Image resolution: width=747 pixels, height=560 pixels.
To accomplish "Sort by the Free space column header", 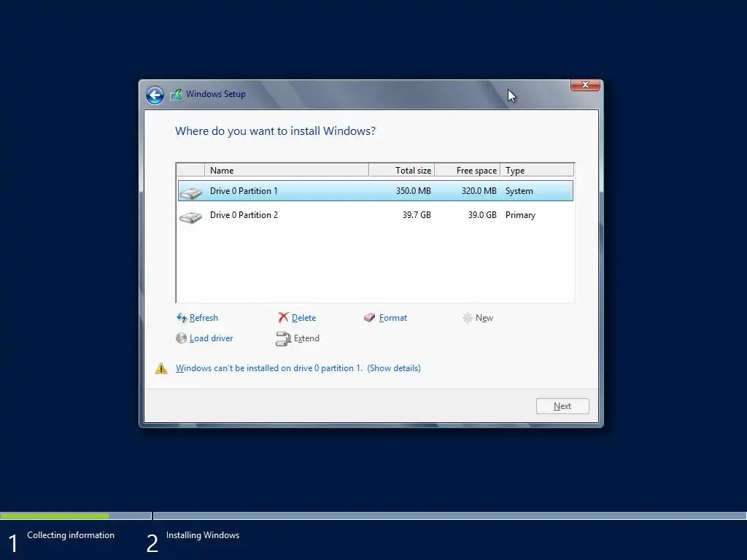I will coord(468,170).
